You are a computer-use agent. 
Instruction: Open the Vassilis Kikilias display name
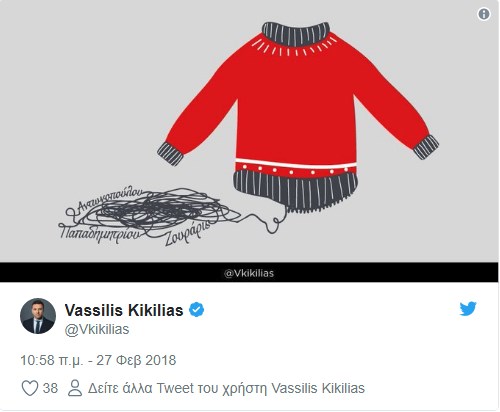(124, 310)
